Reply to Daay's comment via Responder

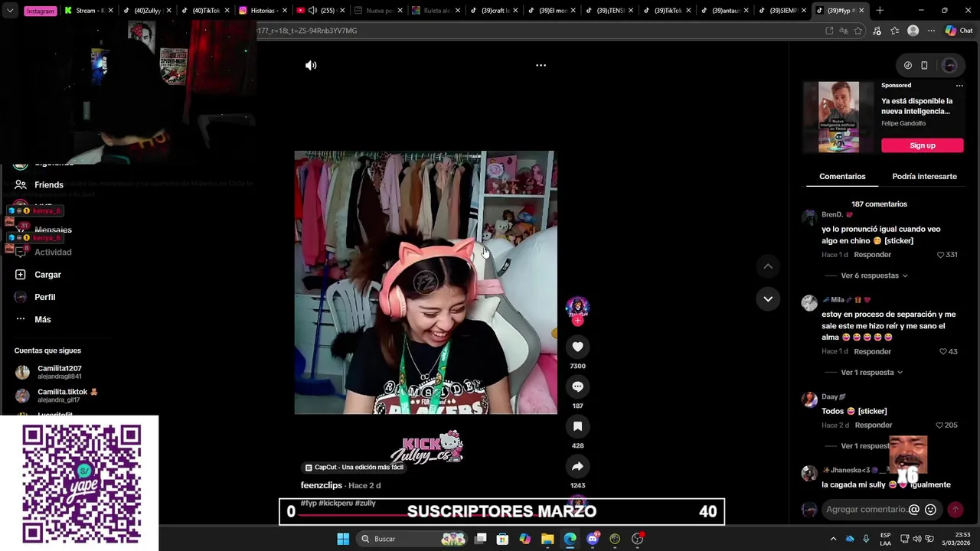[x=874, y=425]
